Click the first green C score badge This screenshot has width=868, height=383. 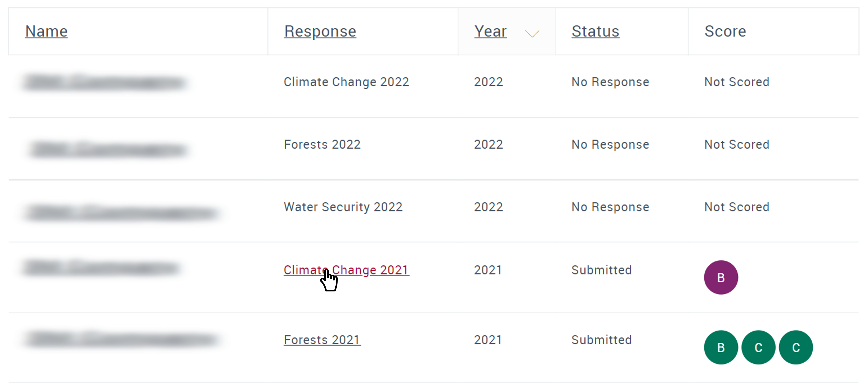758,347
